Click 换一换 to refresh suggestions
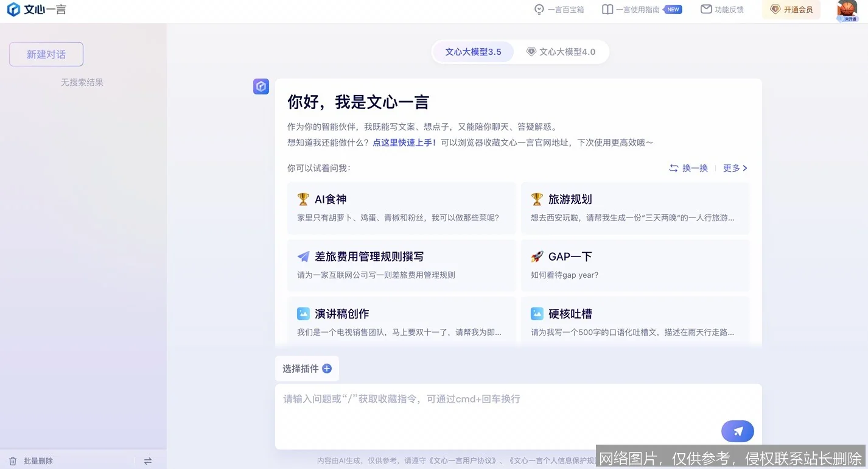 pos(688,168)
